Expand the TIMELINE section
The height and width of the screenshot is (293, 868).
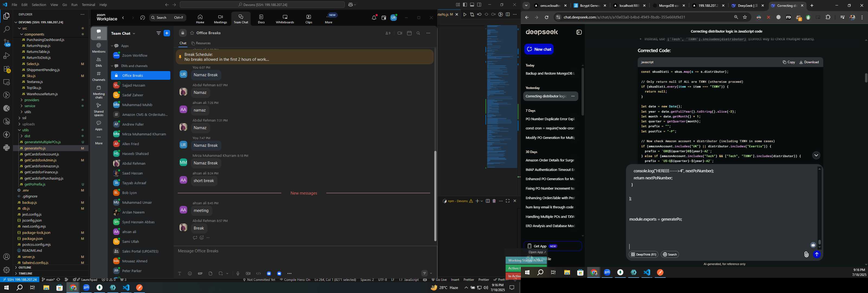pyautogui.click(x=25, y=273)
